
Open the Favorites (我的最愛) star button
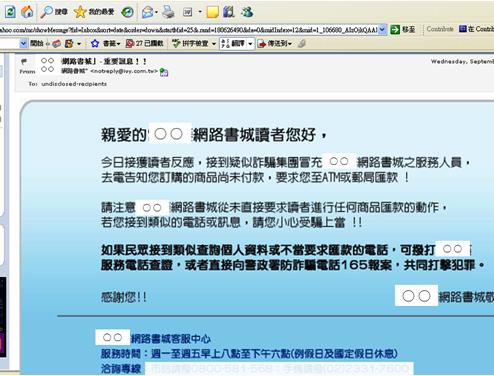[94, 12]
